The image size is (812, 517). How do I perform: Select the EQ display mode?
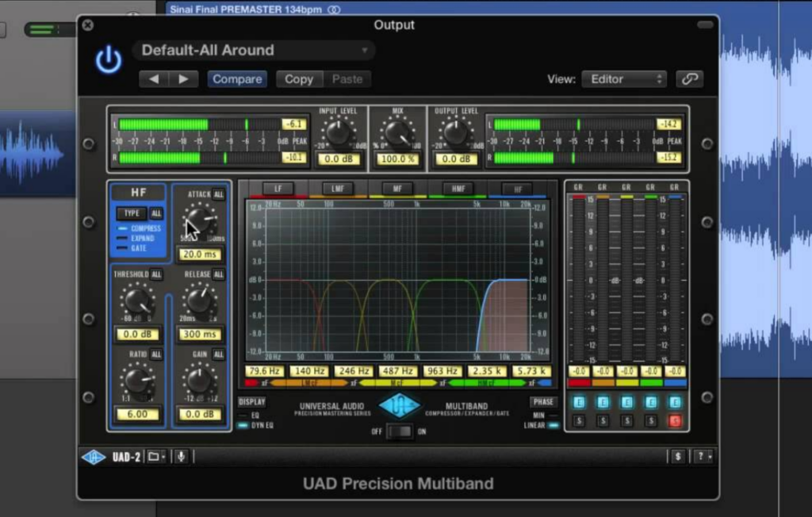(x=249, y=416)
